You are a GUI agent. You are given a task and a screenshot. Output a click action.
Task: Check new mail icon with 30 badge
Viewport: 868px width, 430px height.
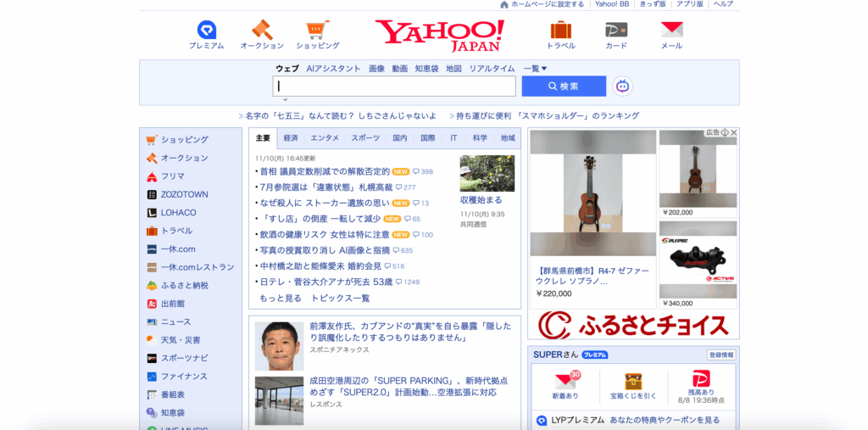coord(565,380)
